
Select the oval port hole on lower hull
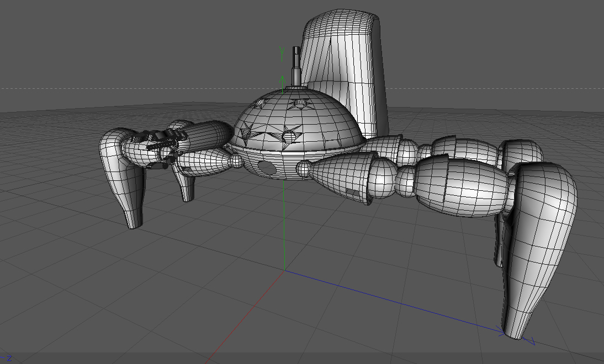[x=265, y=168]
